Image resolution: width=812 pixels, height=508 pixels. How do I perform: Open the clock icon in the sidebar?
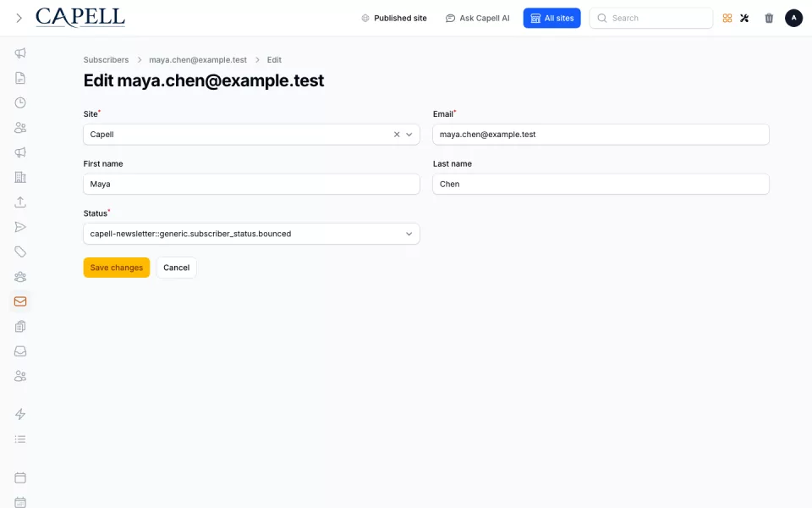(x=20, y=102)
